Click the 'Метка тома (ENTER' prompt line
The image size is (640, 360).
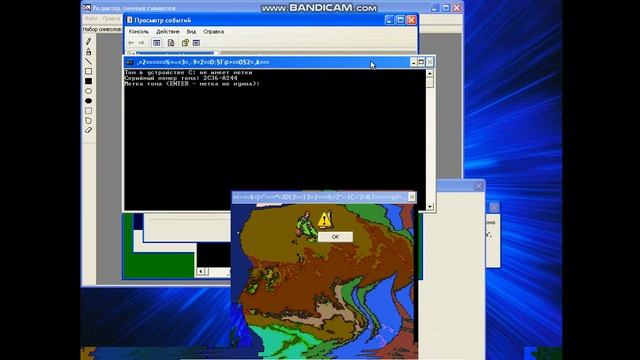point(192,84)
